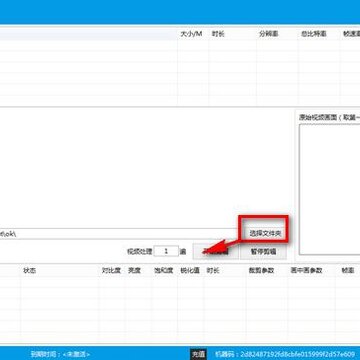Click the 分辨率 column header
The height and width of the screenshot is (360, 360).
(x=277, y=34)
